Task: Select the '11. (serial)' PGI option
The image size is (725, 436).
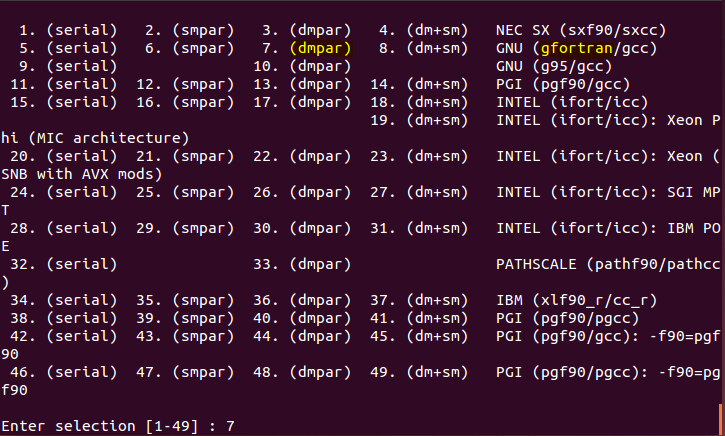Action: [x=63, y=85]
